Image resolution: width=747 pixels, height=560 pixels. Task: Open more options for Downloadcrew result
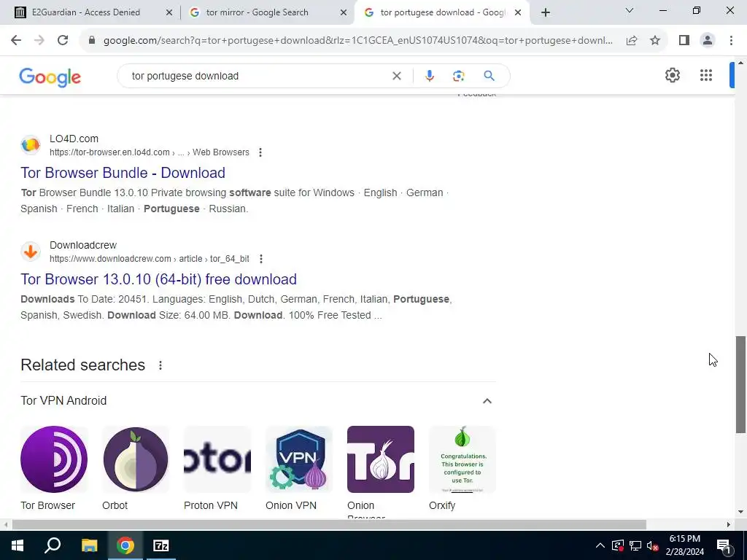point(260,259)
